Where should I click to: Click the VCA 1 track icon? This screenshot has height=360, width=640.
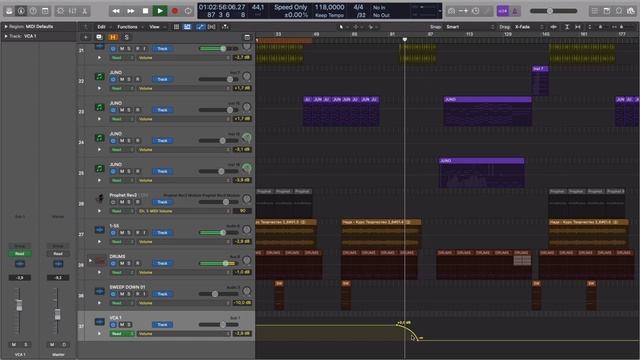click(100, 322)
